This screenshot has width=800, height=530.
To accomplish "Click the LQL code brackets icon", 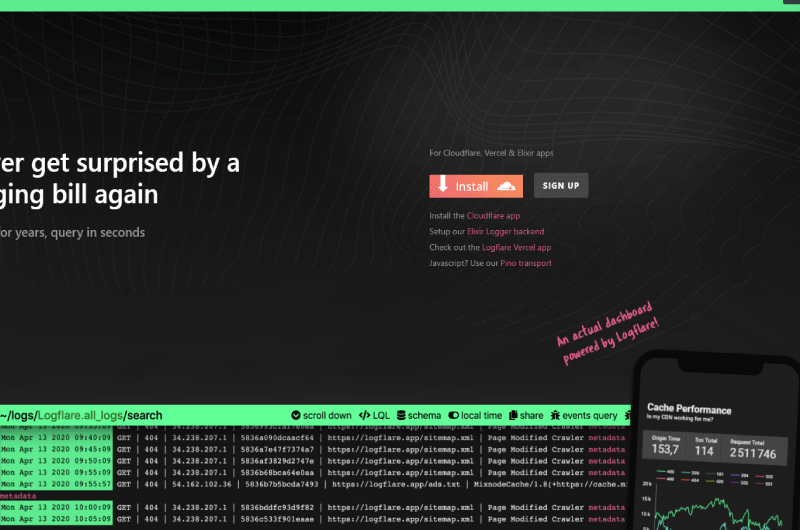I will point(364,415).
